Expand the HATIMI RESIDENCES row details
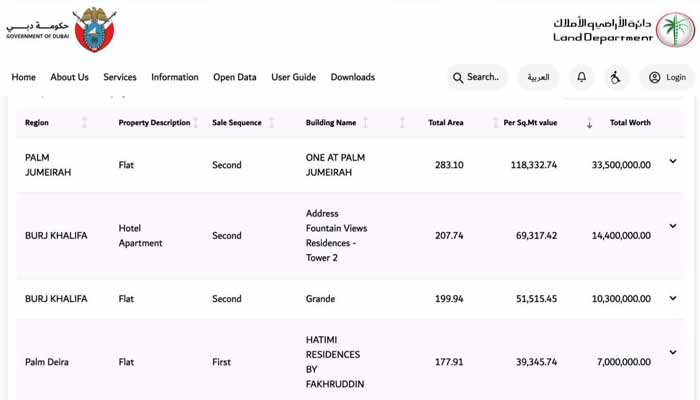 (673, 352)
